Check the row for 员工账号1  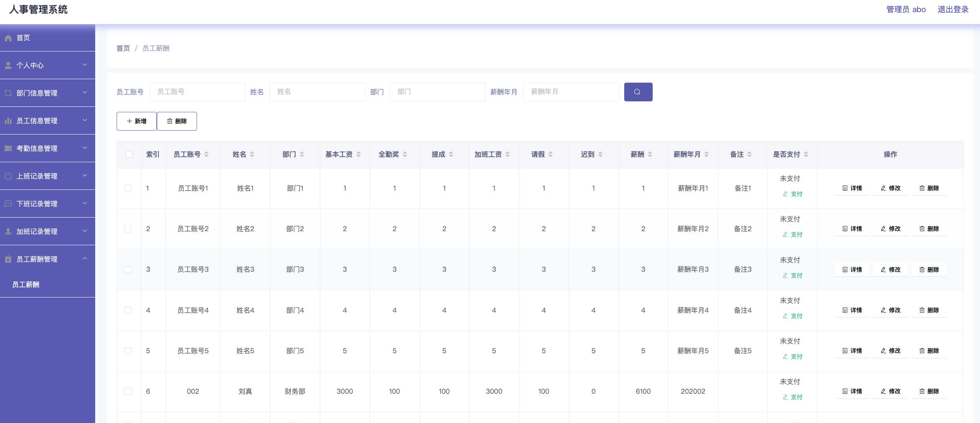128,188
